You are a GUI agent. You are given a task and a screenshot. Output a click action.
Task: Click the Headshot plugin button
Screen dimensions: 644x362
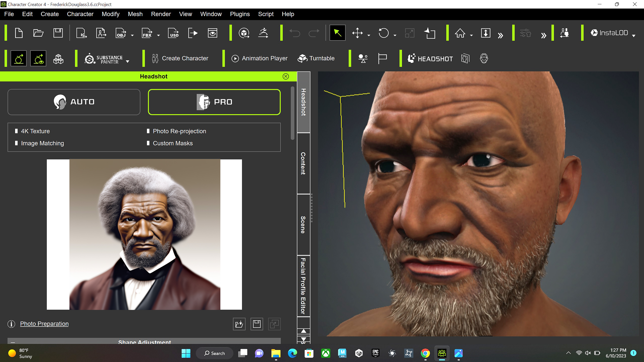pyautogui.click(x=430, y=59)
